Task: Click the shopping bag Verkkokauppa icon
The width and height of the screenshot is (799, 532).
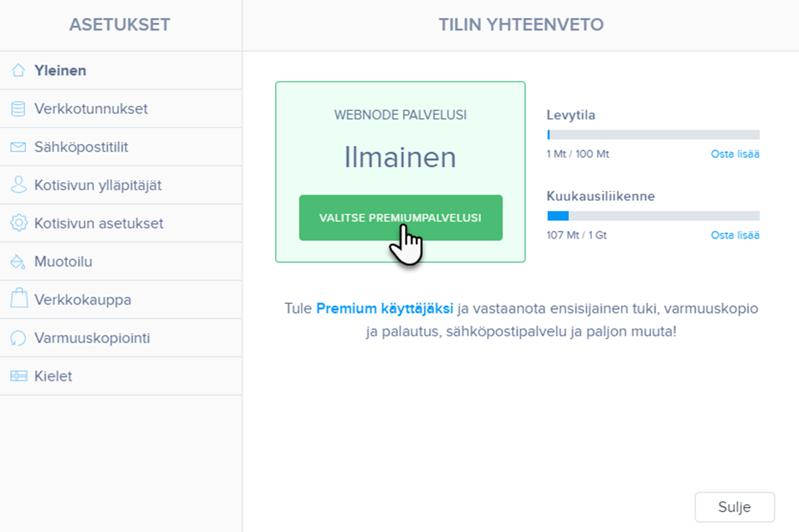Action: pyautogui.click(x=18, y=299)
